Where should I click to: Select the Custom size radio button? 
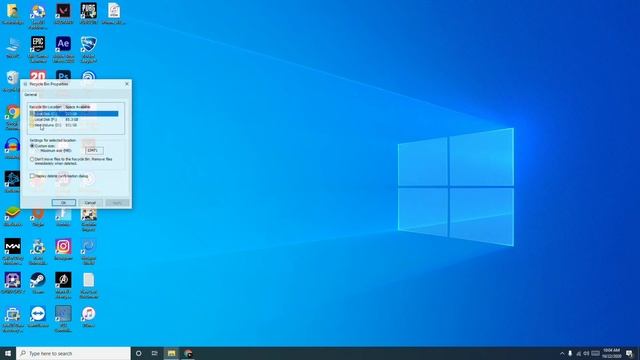click(x=32, y=146)
